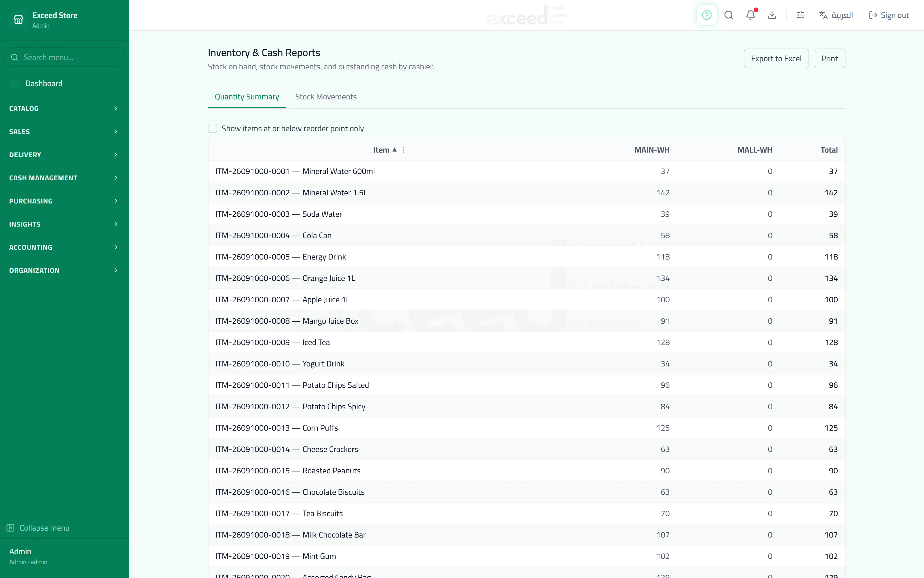Click MALL-WH value 0 for Iced Tea
Viewport: 924px width, 578px height.
[x=770, y=342]
